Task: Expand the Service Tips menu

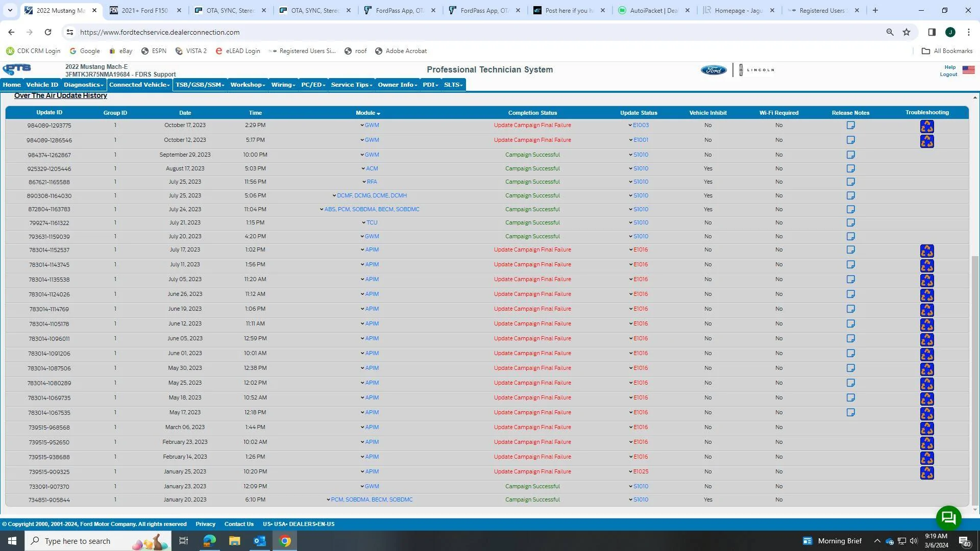Action: tap(352, 85)
